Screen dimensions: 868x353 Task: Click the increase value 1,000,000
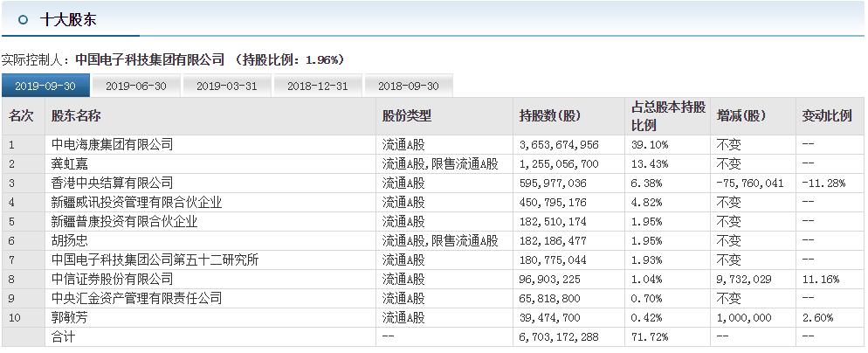(743, 317)
